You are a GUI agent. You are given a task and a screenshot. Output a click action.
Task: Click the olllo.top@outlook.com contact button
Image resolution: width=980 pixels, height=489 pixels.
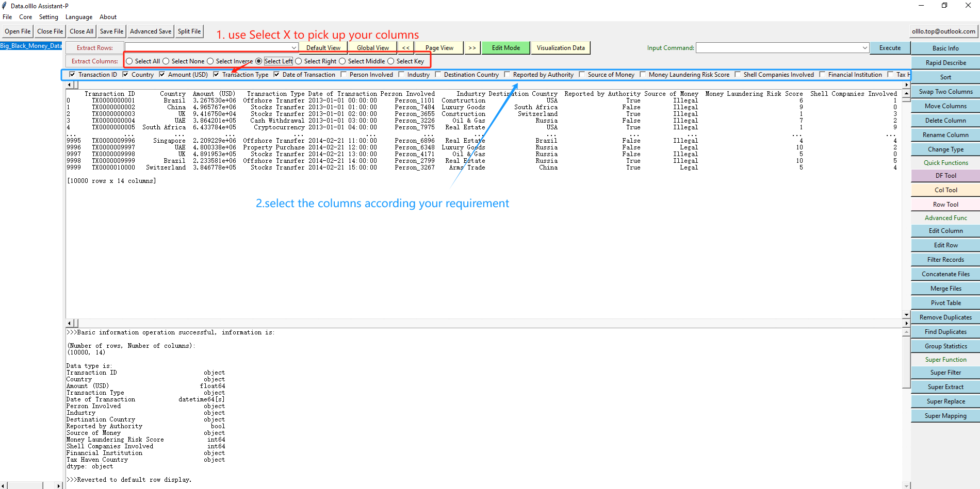(x=943, y=31)
